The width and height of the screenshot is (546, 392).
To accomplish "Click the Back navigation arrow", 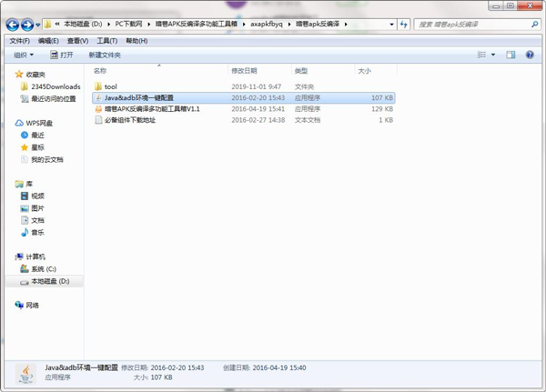I will point(13,25).
